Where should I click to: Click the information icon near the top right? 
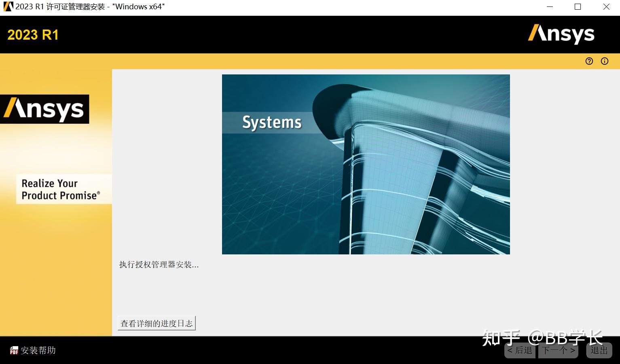point(604,61)
